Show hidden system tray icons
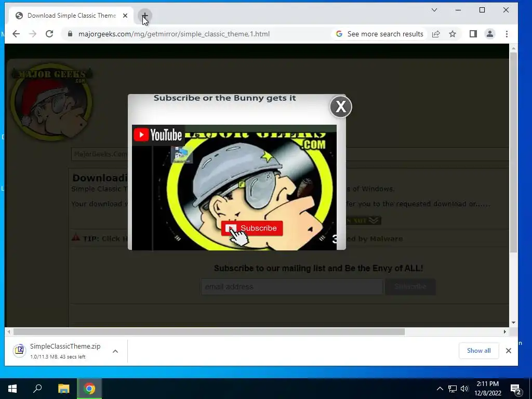 click(440, 389)
